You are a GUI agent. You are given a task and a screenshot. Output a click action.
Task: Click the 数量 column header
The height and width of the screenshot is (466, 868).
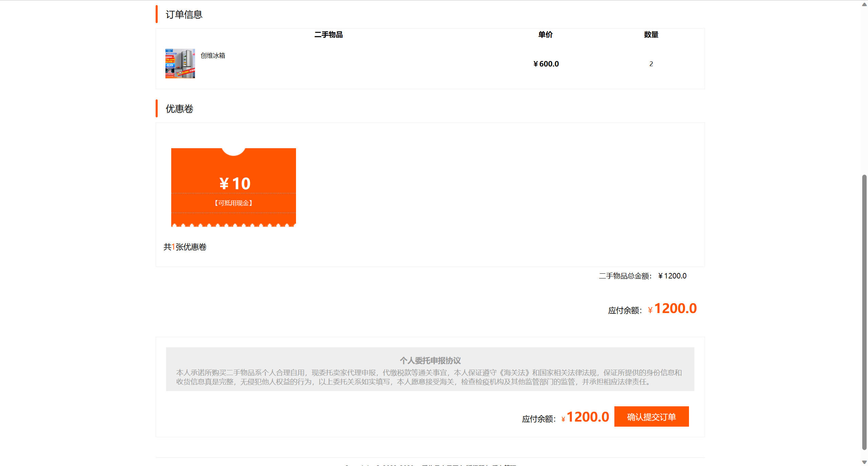pos(651,35)
